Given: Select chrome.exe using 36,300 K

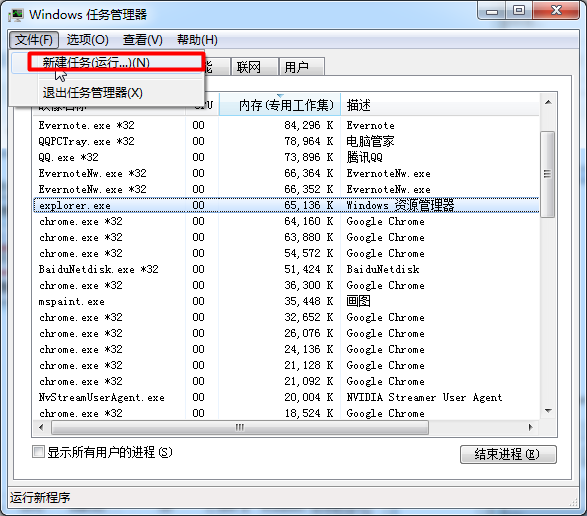Looking at the screenshot, I should click(x=286, y=285).
